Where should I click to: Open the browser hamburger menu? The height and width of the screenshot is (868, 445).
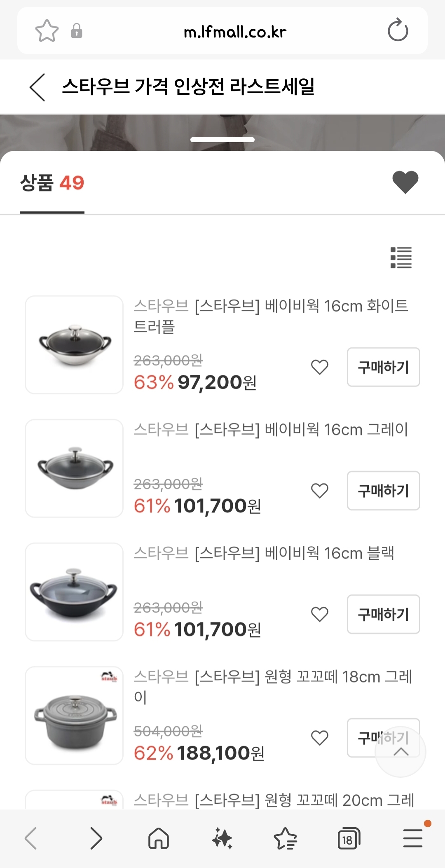pyautogui.click(x=413, y=838)
